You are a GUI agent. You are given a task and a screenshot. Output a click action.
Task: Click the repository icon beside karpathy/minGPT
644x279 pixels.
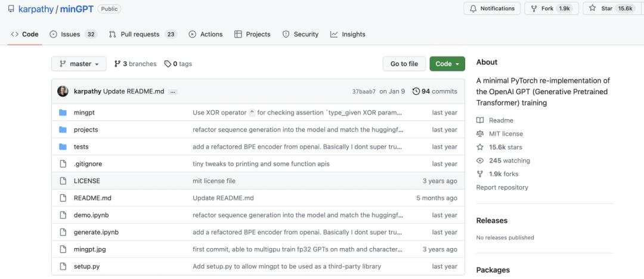pyautogui.click(x=11, y=9)
